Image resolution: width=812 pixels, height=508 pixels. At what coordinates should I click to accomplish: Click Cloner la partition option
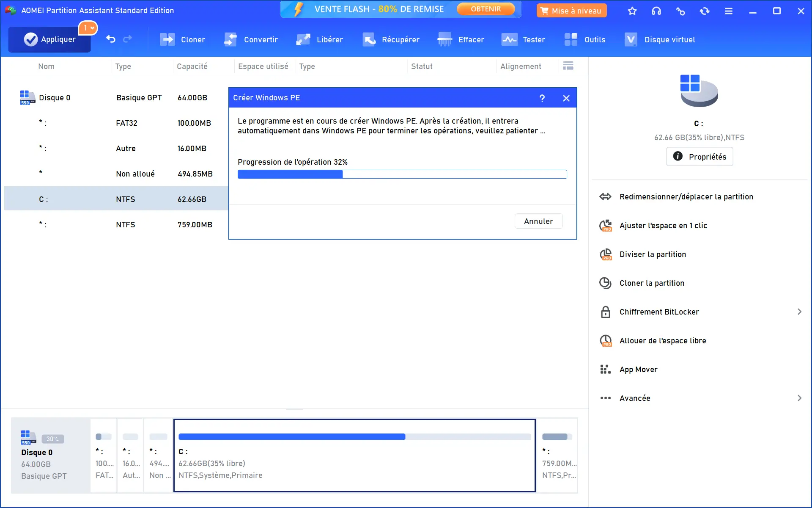point(652,283)
